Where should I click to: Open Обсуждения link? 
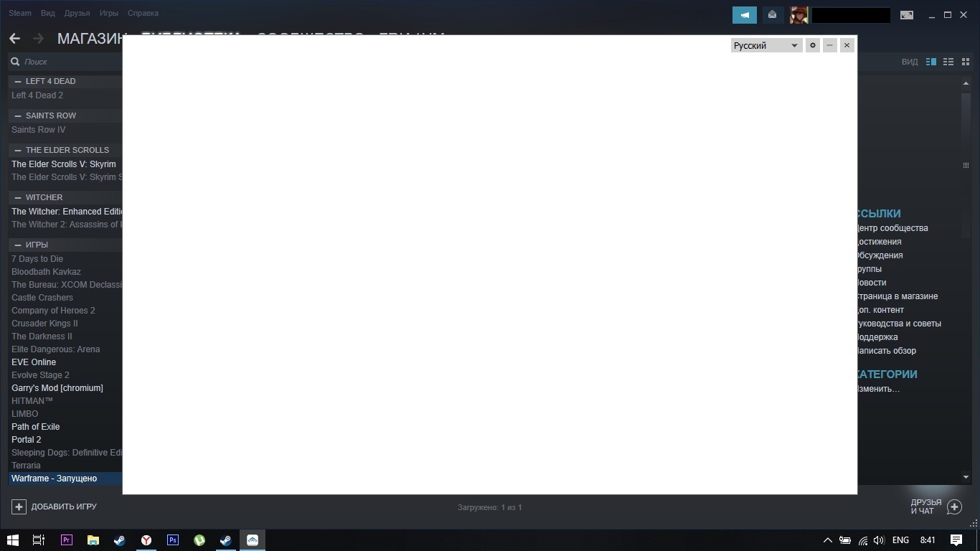[x=880, y=255]
